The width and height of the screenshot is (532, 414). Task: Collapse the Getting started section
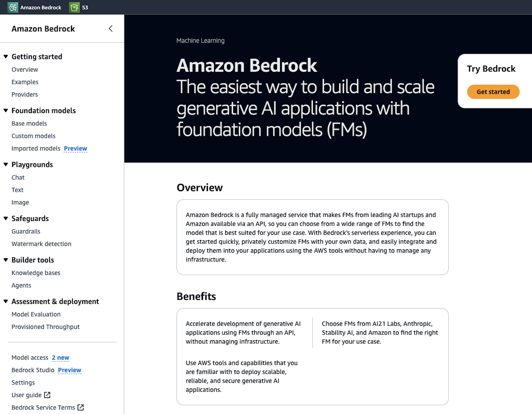coord(6,57)
